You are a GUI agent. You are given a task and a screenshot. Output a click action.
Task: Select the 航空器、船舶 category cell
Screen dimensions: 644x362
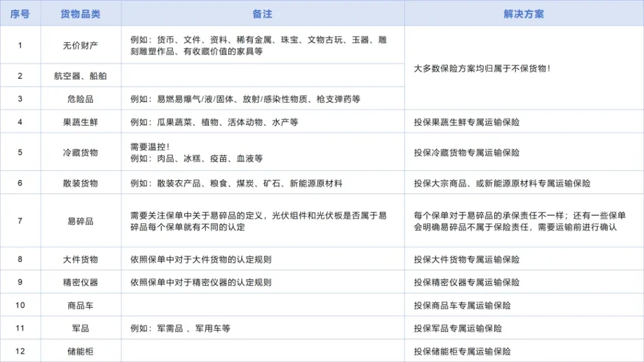coord(80,76)
